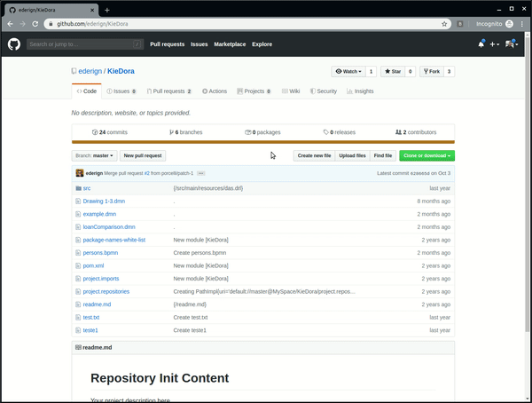The image size is (532, 403).
Task: Open file teste1
Action: tap(90, 330)
